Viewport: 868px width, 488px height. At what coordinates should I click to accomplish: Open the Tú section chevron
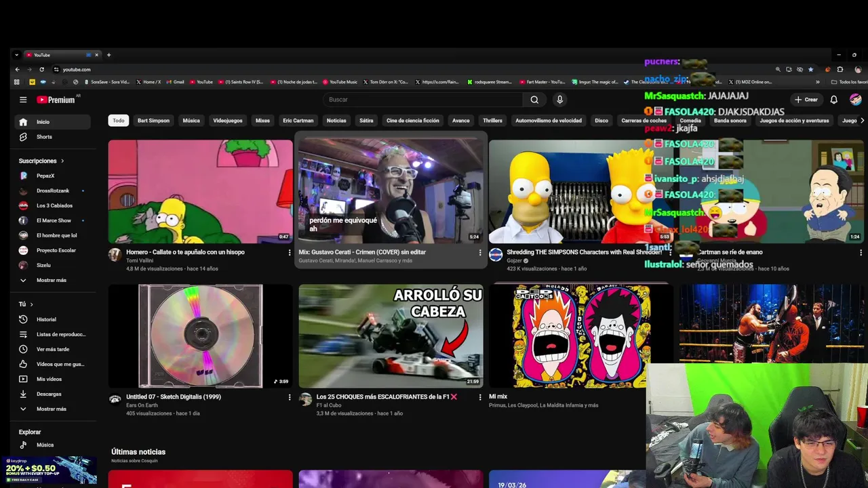[31, 304]
